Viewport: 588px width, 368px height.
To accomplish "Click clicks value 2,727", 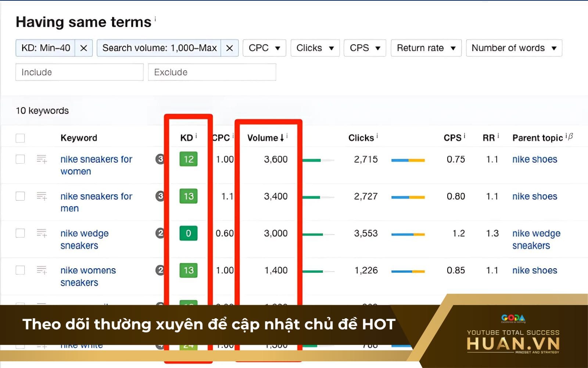I will click(366, 196).
